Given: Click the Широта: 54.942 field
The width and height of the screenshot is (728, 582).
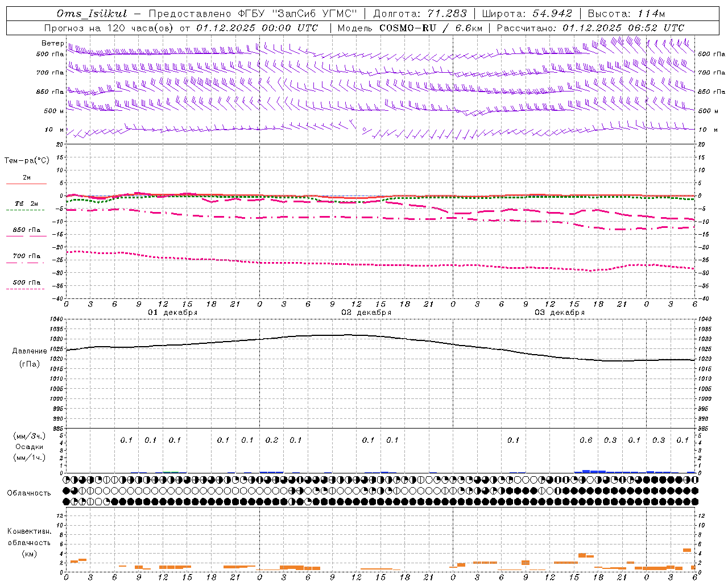Looking at the screenshot, I should point(527,14).
